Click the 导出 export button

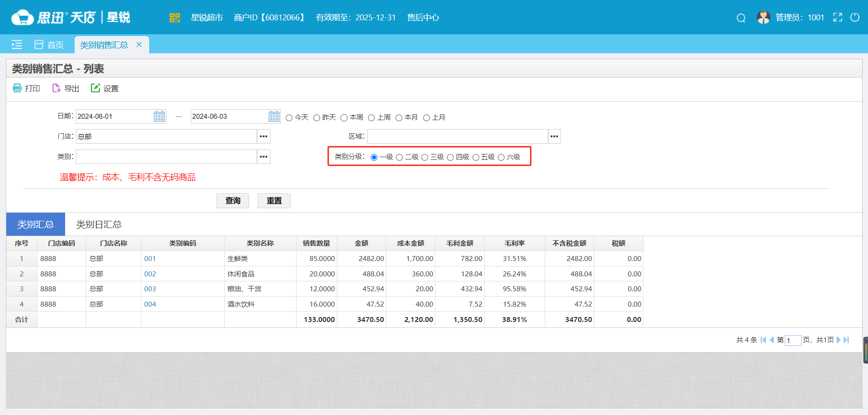point(66,88)
